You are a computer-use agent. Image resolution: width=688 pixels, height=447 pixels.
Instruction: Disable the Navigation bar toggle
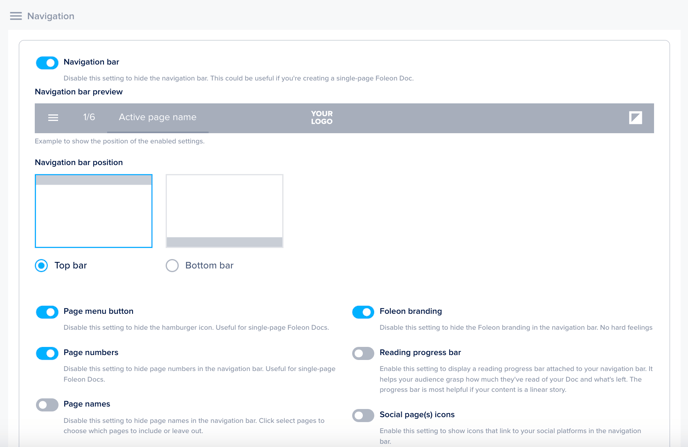click(47, 63)
